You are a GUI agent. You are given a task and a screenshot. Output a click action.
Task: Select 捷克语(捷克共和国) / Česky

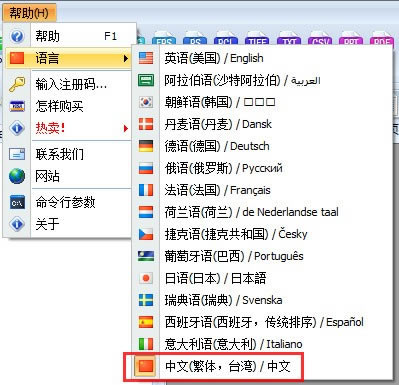262,234
